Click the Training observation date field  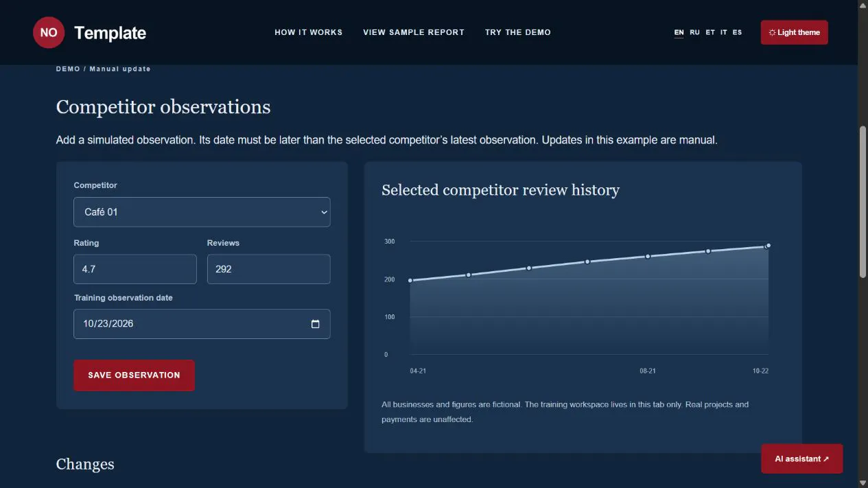click(x=202, y=324)
